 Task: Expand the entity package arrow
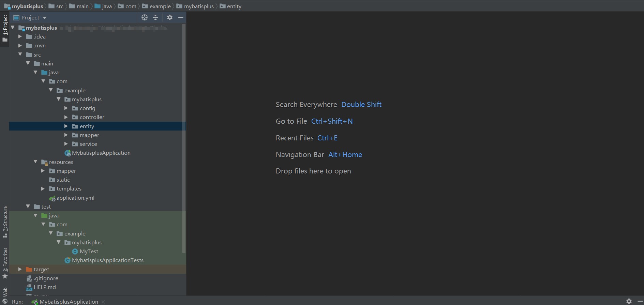click(x=66, y=126)
